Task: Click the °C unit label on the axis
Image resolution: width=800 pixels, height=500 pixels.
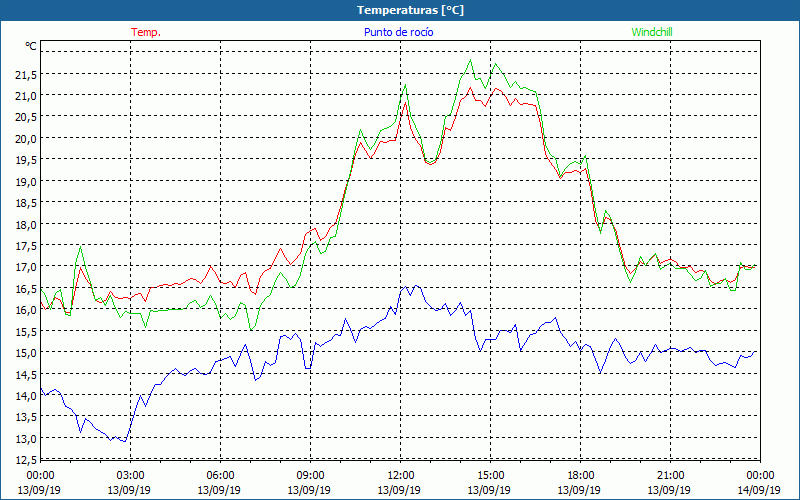Action: point(31,46)
